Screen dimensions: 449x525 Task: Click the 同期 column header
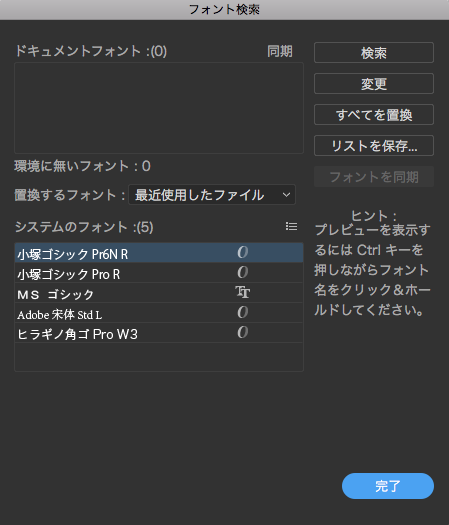click(280, 51)
